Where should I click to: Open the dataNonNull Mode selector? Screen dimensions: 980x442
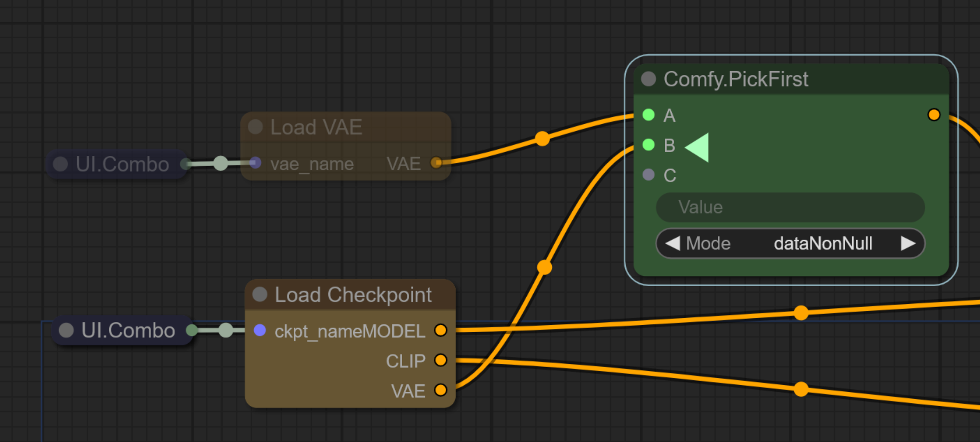823,243
